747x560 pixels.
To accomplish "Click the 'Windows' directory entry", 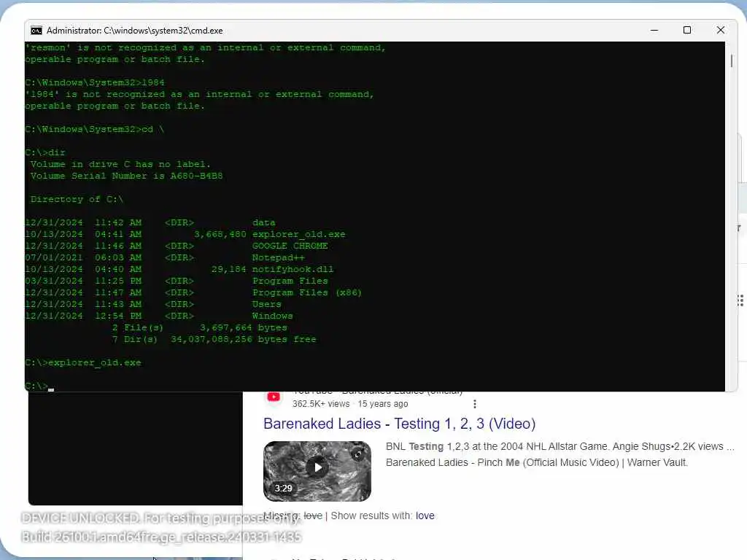I will pyautogui.click(x=273, y=316).
